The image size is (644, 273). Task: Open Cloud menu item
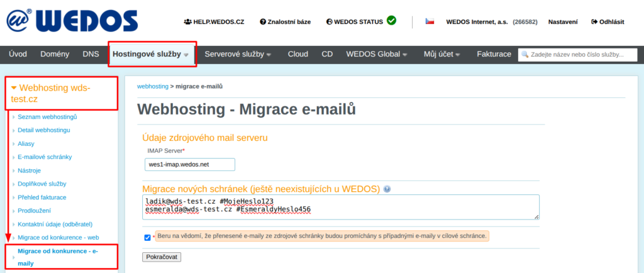tap(297, 54)
